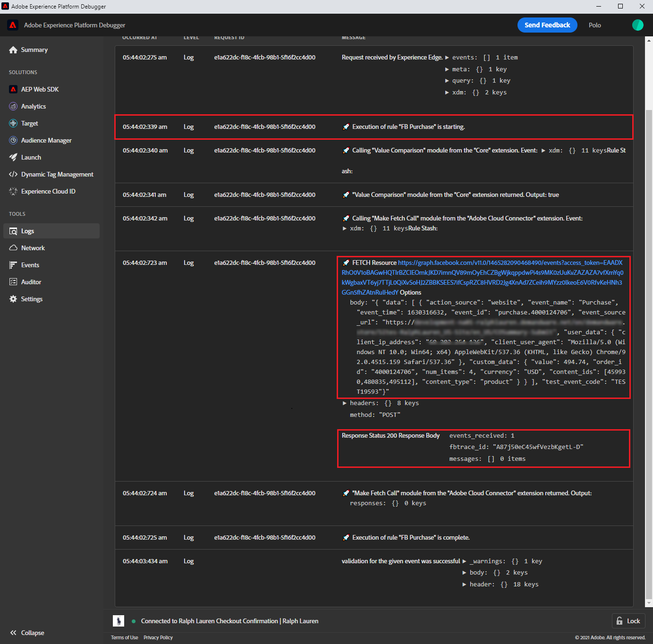653x644 pixels.
Task: Expand xdm 11 keys in Value Comparison row
Action: pos(543,151)
